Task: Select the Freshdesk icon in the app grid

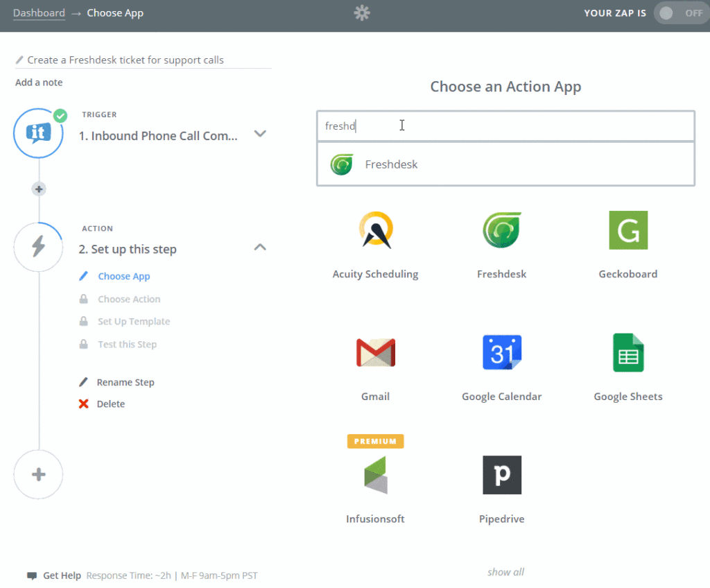Action: pyautogui.click(x=502, y=230)
